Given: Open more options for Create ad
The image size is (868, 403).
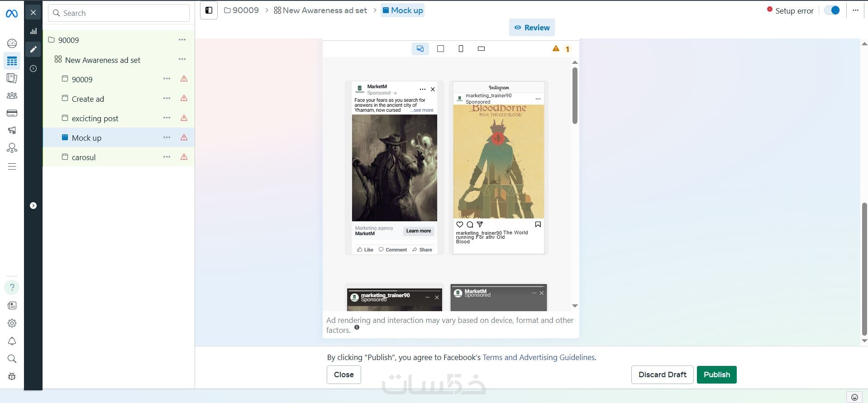Looking at the screenshot, I should [x=167, y=98].
